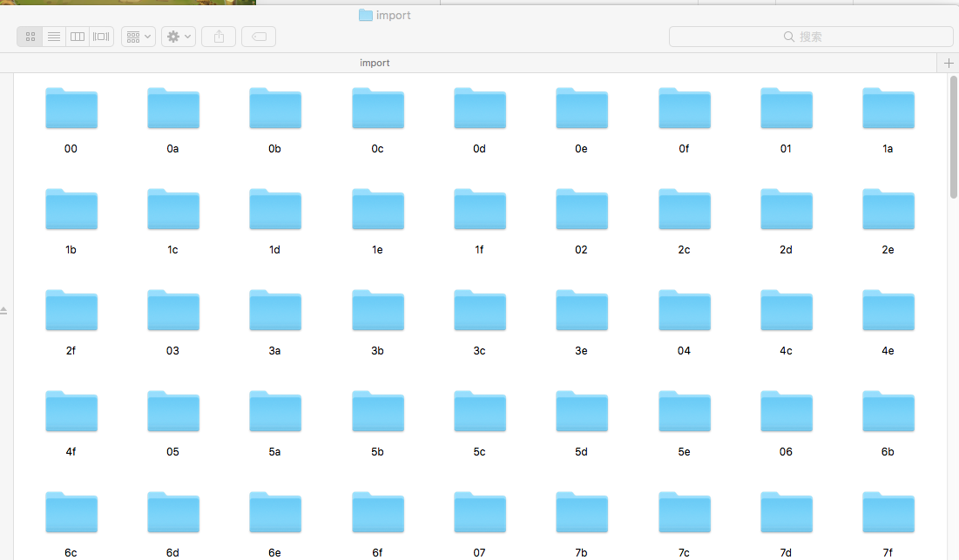Select folder 7f
This screenshot has width=959, height=560.
[x=888, y=512]
